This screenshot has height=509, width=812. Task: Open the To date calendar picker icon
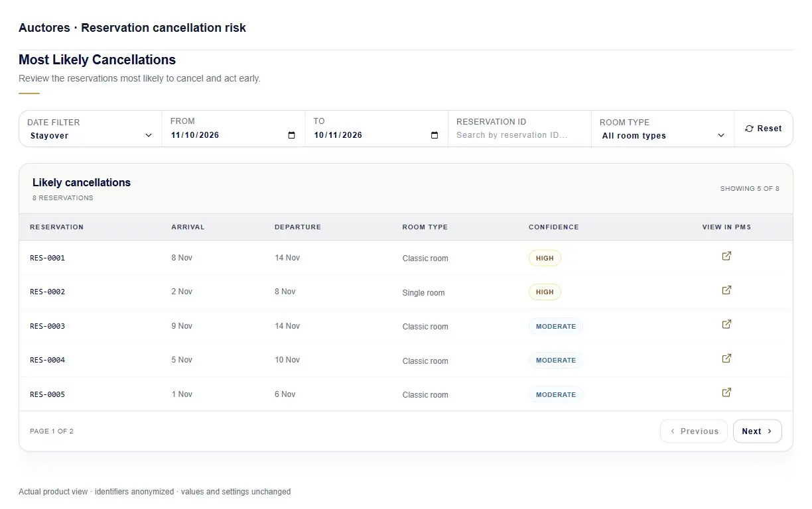[x=435, y=135]
